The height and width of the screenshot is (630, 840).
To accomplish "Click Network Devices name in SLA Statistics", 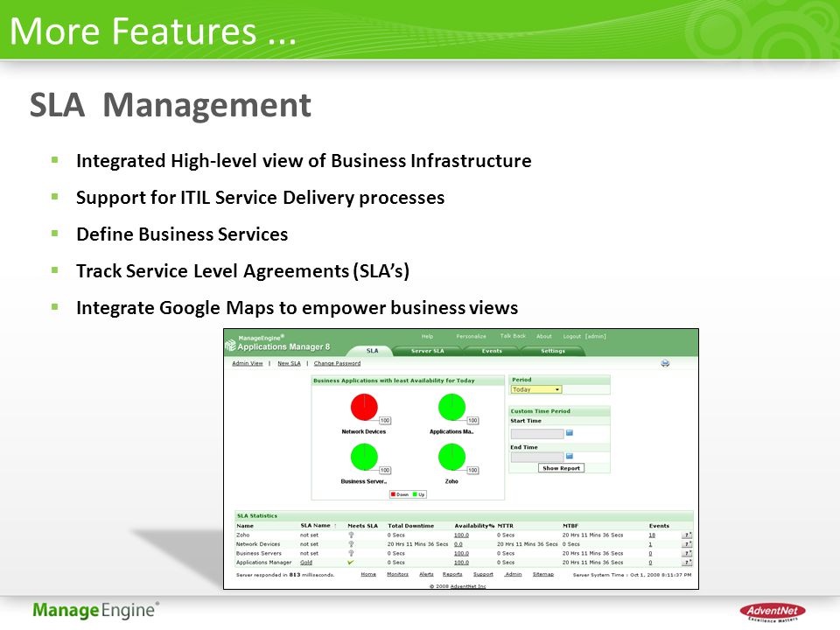I will (257, 544).
